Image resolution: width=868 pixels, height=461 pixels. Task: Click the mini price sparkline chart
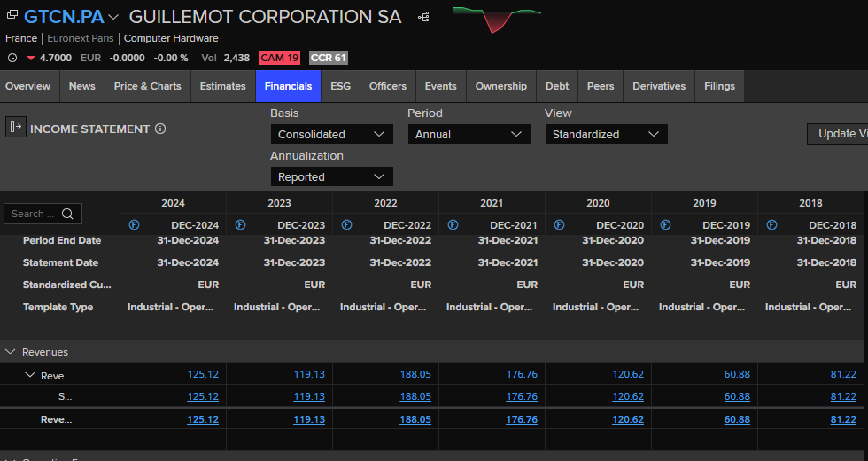(497, 20)
